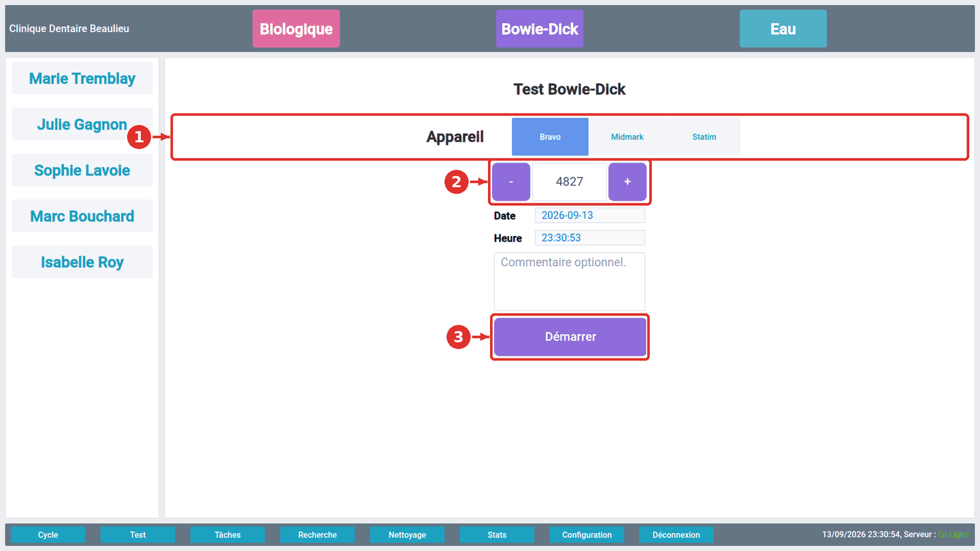Click the cycle number field showing 4827

[x=570, y=182]
